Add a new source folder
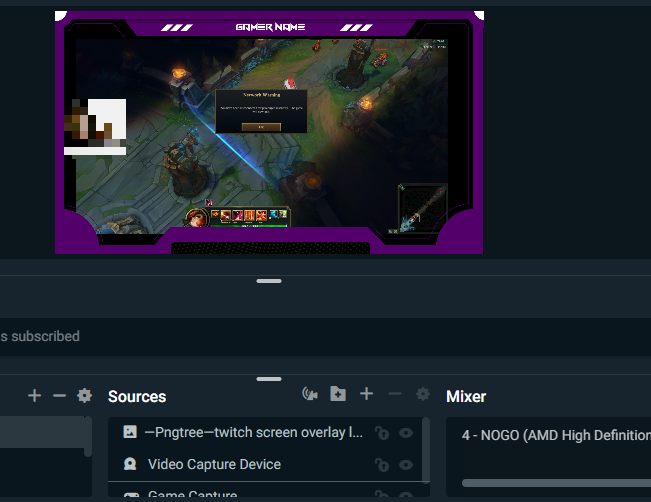Image resolution: width=651 pixels, height=502 pixels. 338,394
